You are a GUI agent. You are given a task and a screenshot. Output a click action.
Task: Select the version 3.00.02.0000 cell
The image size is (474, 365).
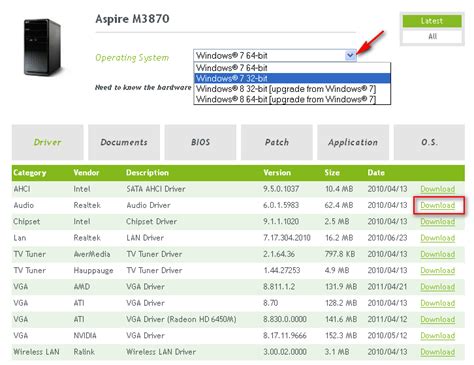point(285,352)
